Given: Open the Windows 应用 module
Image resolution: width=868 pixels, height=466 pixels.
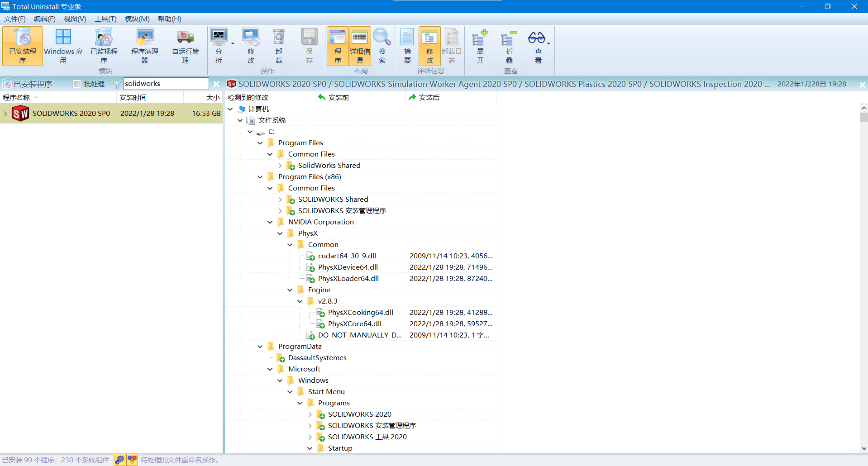Looking at the screenshot, I should point(63,46).
